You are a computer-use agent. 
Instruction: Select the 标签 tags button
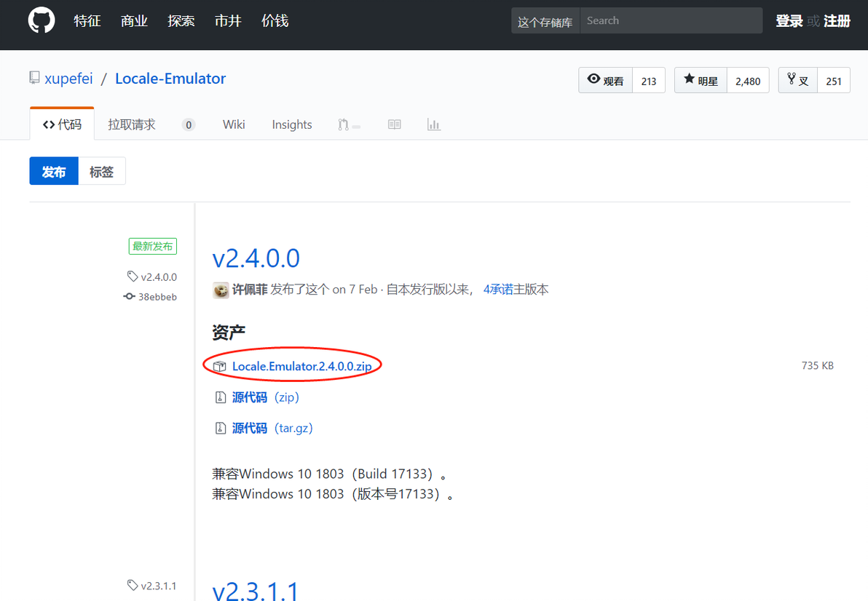pyautogui.click(x=102, y=172)
